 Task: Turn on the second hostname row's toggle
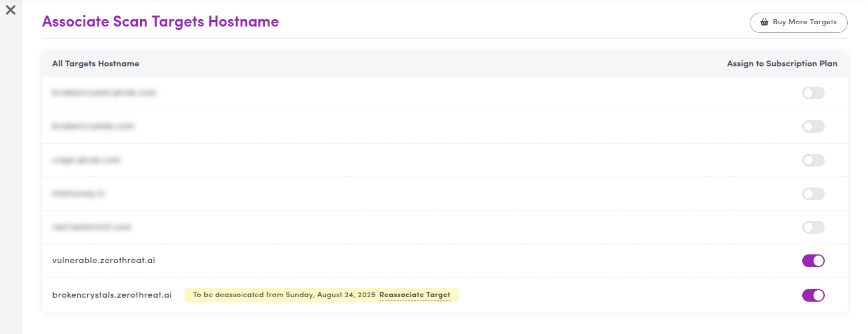813,126
